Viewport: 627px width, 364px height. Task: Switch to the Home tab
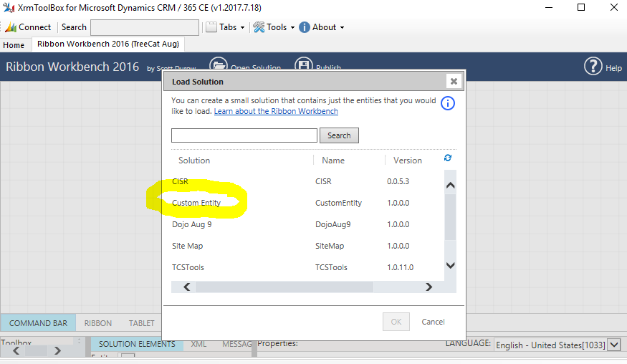[x=14, y=45]
